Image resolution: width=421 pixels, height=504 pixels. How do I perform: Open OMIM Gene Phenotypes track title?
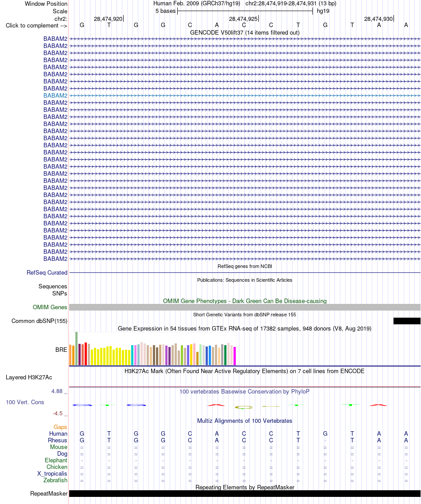245,301
